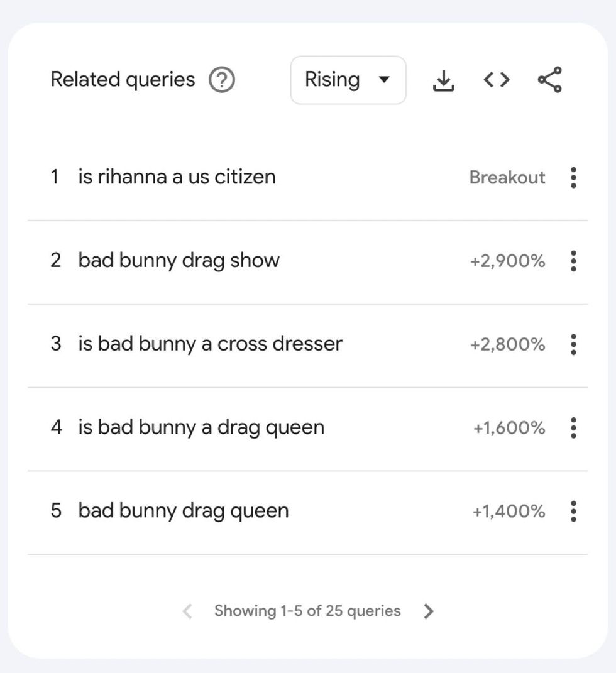Open options menu for 'bad bunny drag queen'
The width and height of the screenshot is (616, 673).
click(x=573, y=512)
